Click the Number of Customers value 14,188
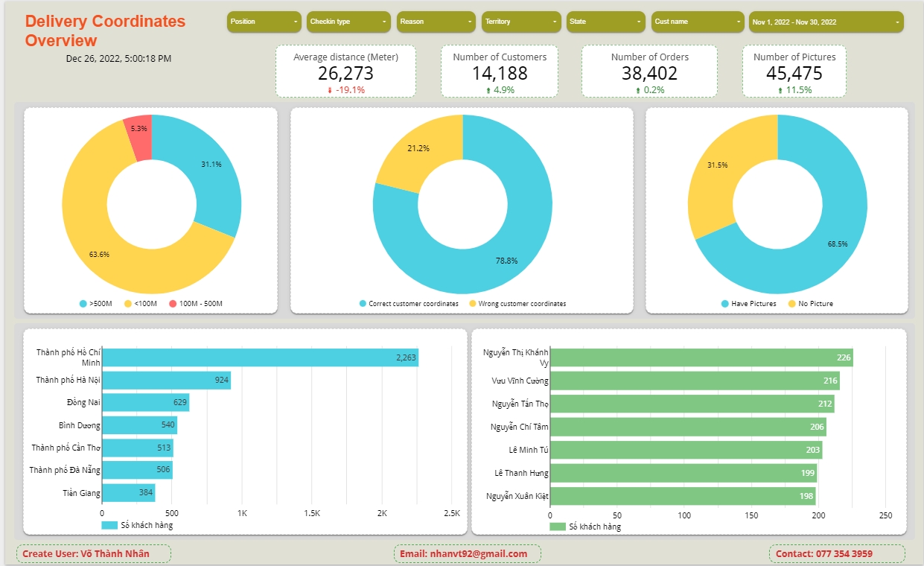924x566 pixels. pos(500,73)
